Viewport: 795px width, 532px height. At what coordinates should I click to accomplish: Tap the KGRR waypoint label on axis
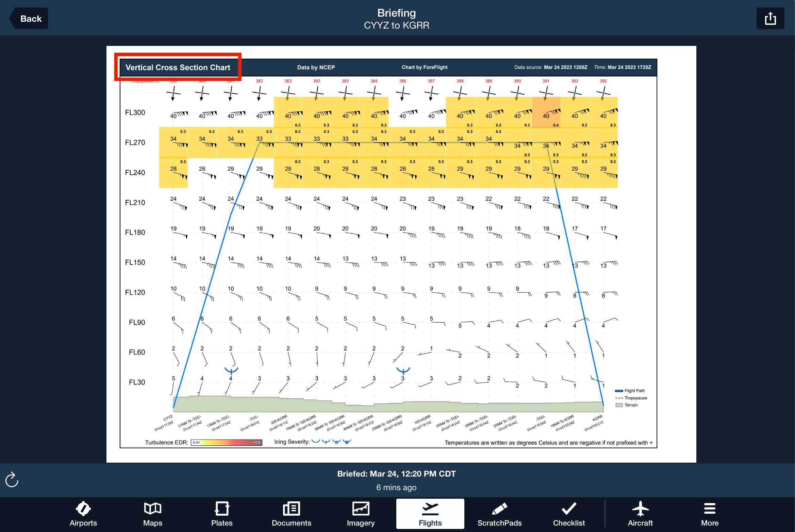[x=597, y=418]
